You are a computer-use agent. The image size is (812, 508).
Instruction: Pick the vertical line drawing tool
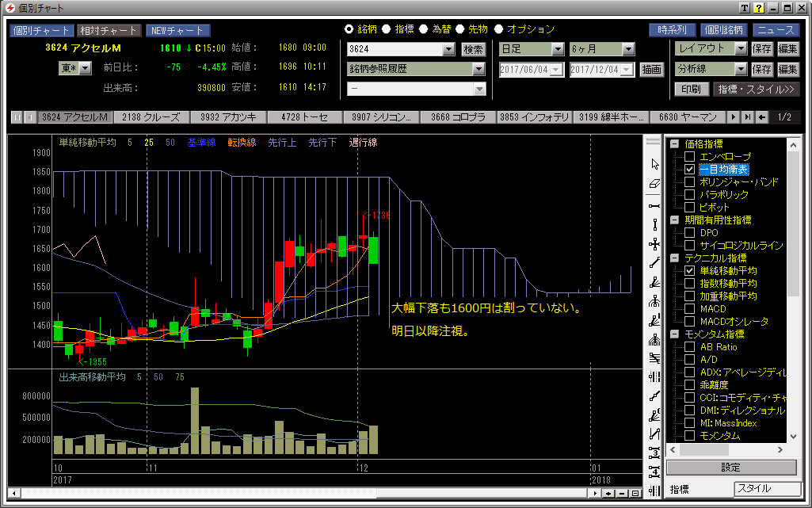coord(654,224)
